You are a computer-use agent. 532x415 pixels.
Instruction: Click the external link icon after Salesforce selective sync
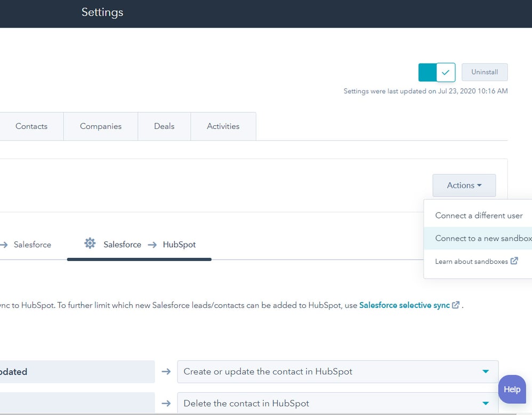456,305
